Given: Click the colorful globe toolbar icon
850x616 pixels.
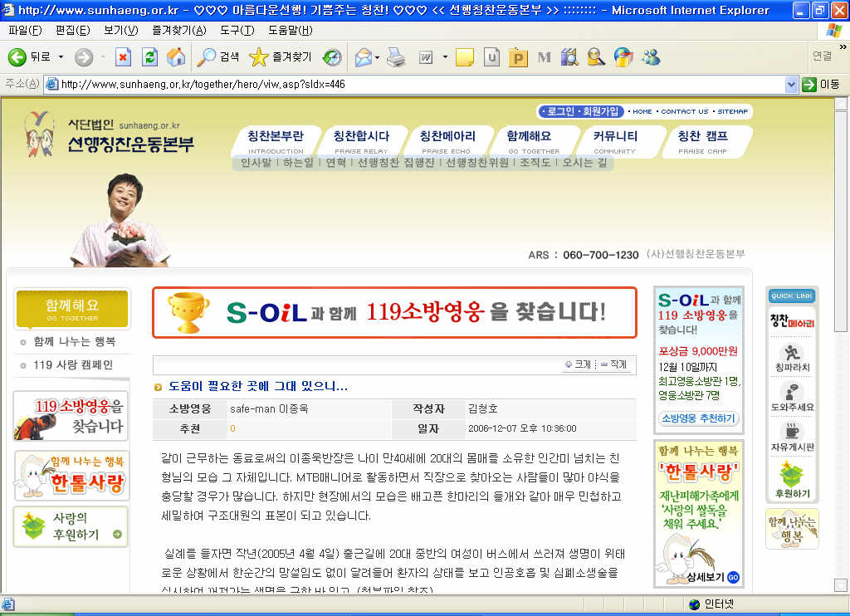Looking at the screenshot, I should [x=623, y=57].
